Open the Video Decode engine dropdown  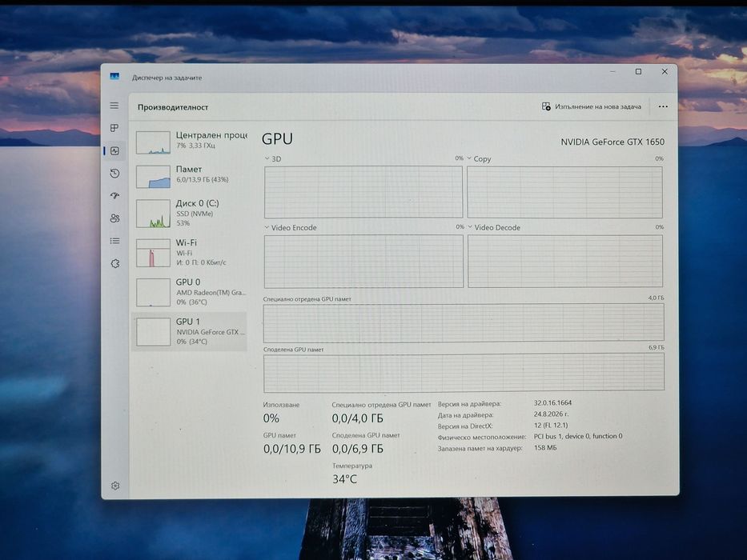coord(470,227)
